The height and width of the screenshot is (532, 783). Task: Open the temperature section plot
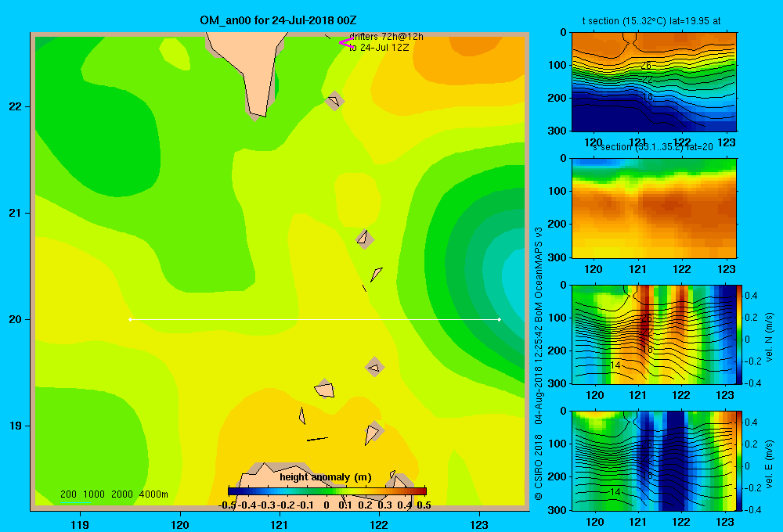(654, 82)
